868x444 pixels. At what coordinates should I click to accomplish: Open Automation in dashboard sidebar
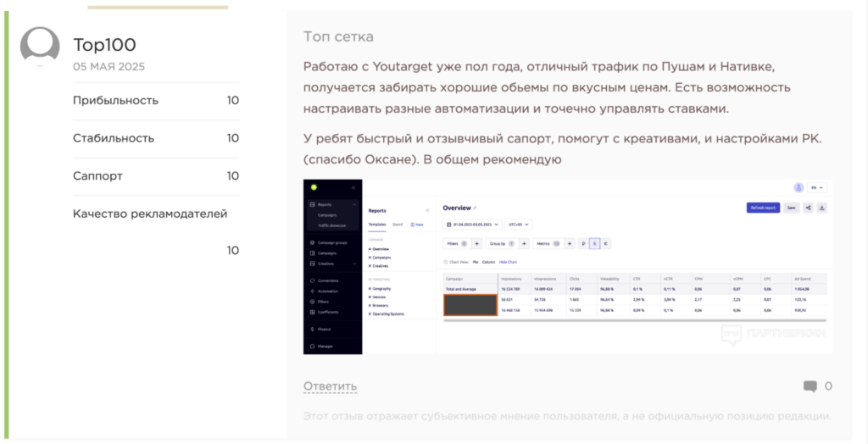pos(324,291)
